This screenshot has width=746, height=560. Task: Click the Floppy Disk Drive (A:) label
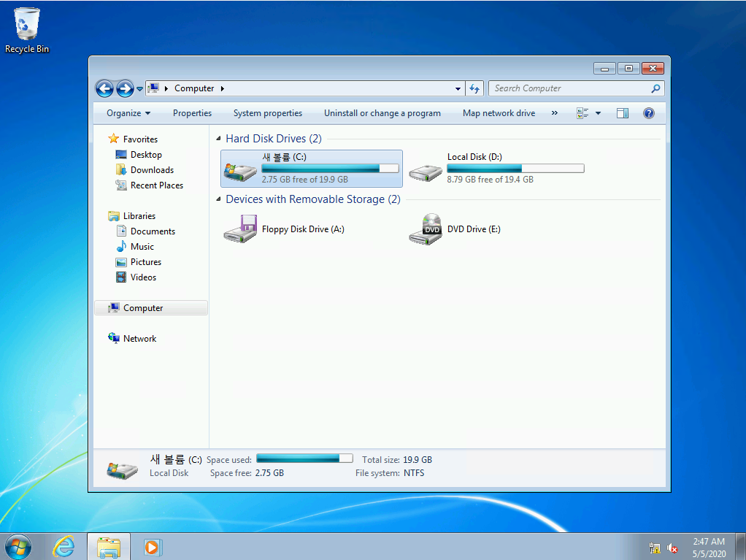(303, 229)
